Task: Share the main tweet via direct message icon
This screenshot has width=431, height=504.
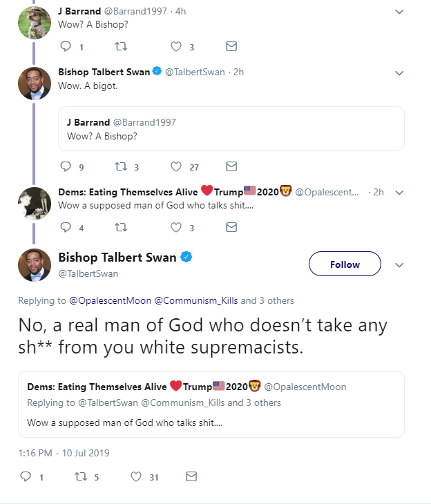Action: [x=191, y=476]
